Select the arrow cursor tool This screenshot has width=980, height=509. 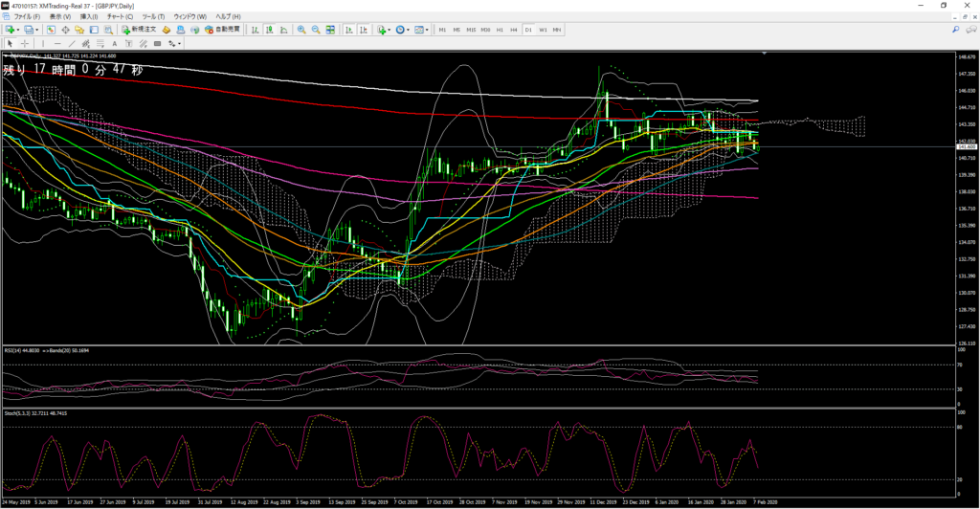click(10, 44)
